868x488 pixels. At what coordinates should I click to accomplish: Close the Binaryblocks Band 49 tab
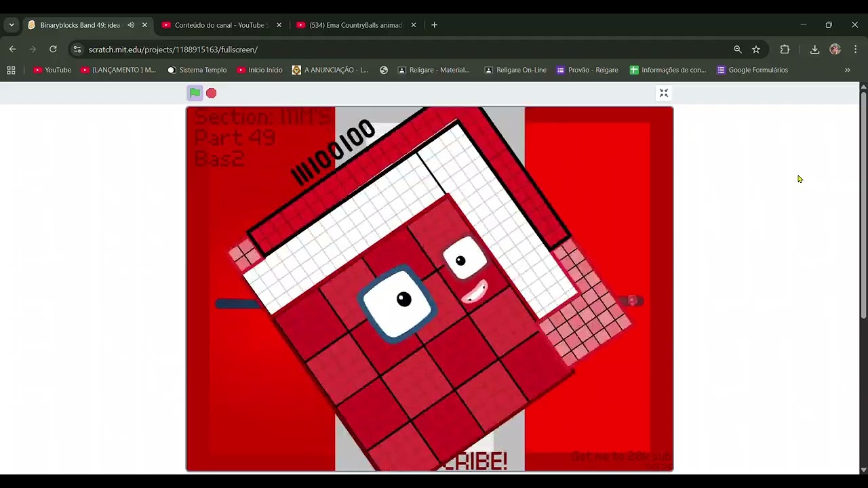click(144, 25)
